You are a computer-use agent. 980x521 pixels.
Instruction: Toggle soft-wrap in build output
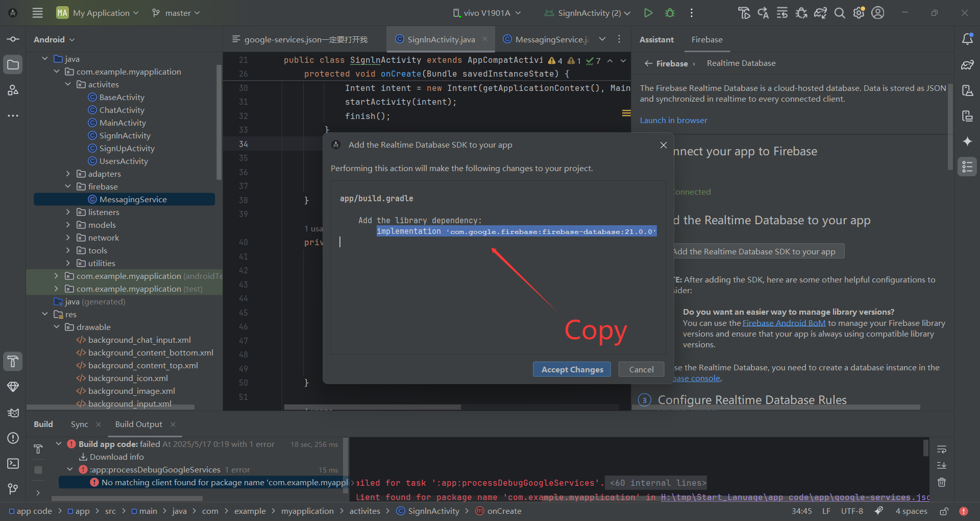point(942,449)
